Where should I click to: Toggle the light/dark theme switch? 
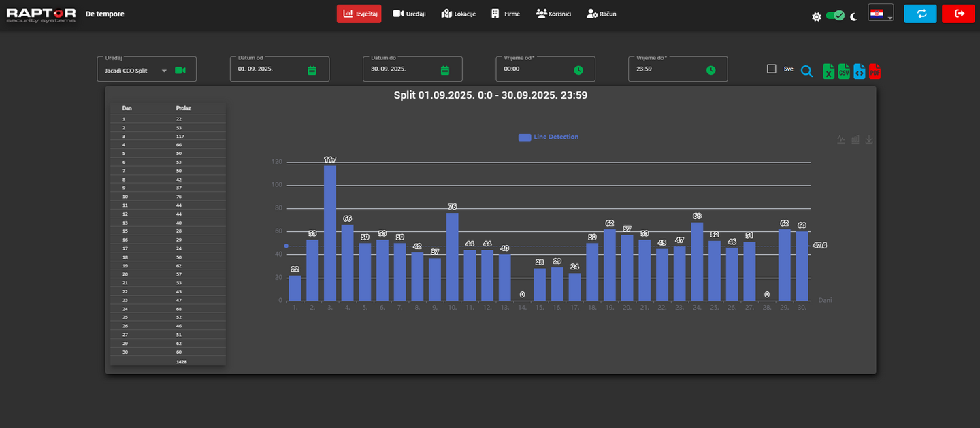[x=835, y=16]
